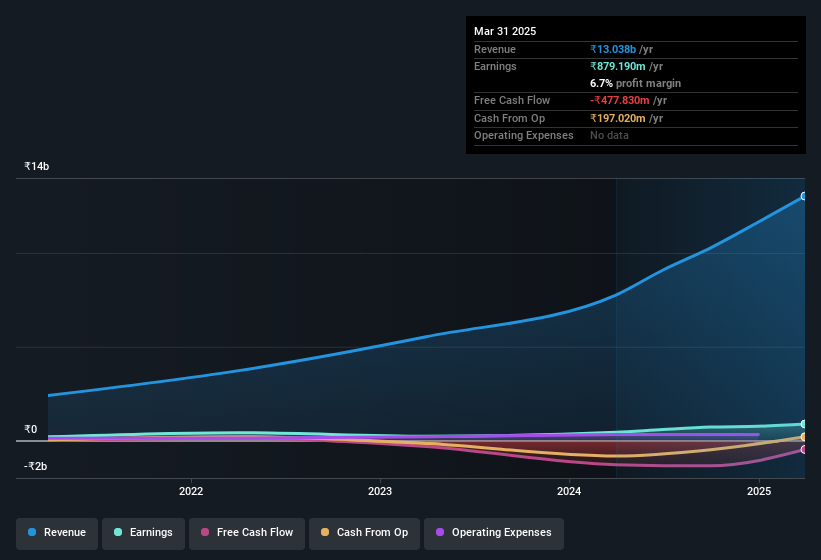The image size is (821, 560).
Task: Click the 2025 x-axis label
Action: coord(759,491)
